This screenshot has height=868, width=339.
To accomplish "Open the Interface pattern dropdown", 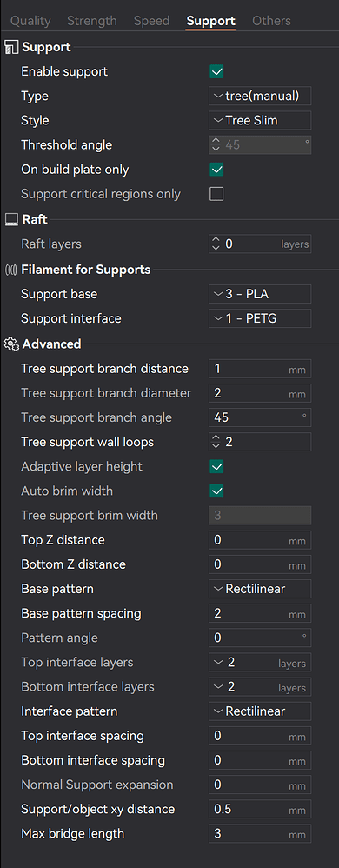I will coord(260,711).
